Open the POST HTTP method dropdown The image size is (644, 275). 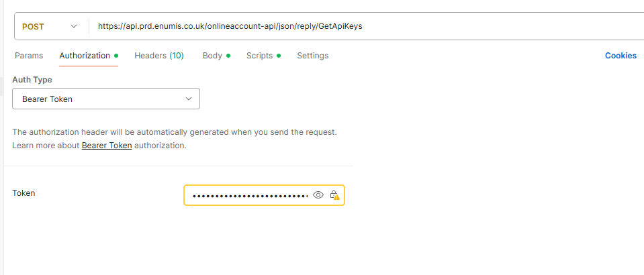click(50, 26)
